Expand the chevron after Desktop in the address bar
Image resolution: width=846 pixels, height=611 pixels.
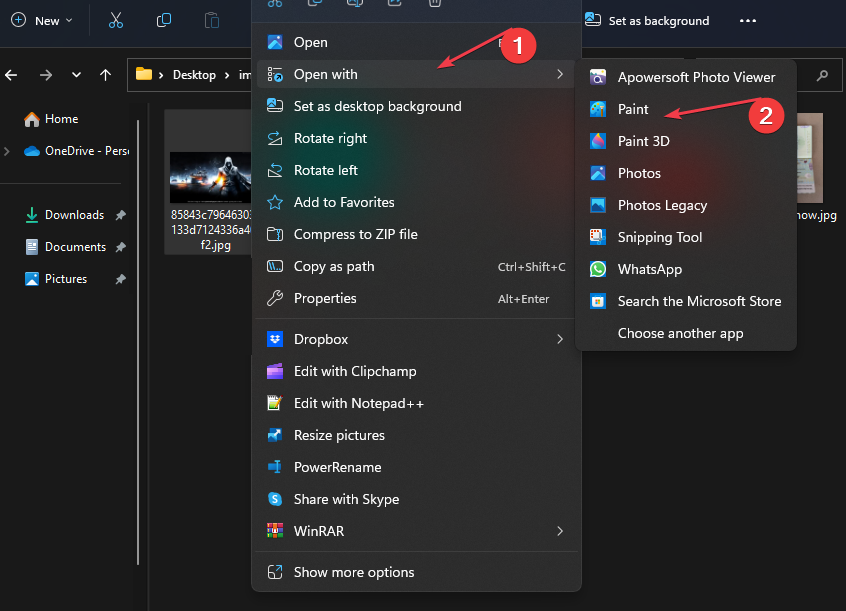[227, 75]
